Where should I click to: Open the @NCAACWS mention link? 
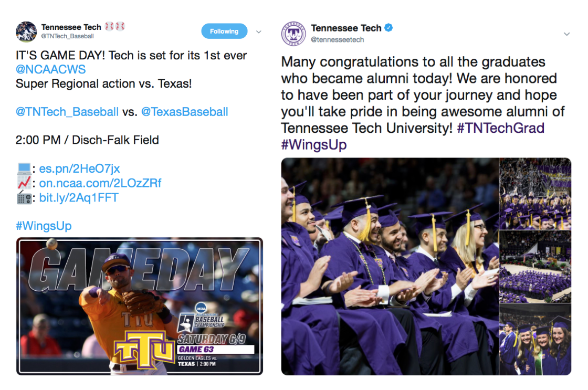click(50, 70)
